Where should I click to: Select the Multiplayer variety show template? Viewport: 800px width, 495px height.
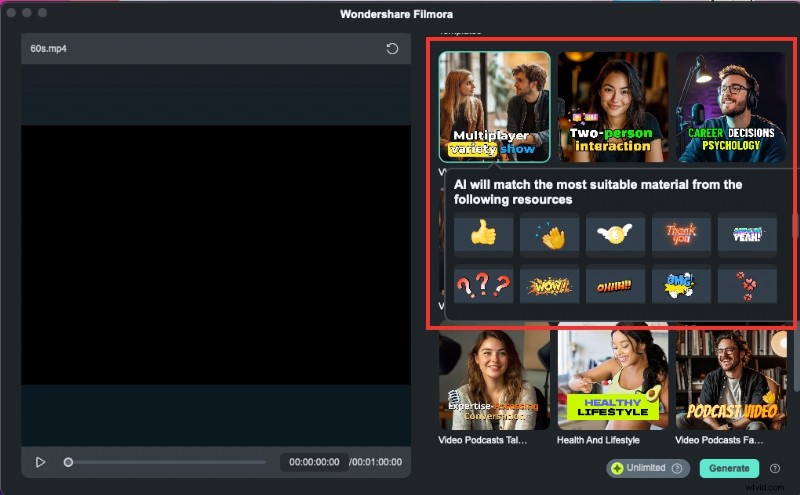(x=494, y=106)
